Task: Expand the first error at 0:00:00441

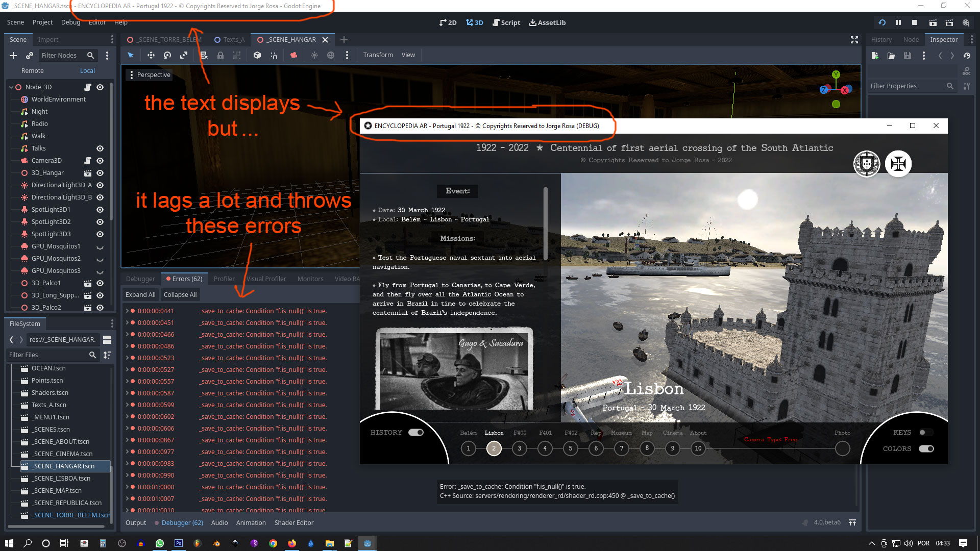Action: click(127, 311)
